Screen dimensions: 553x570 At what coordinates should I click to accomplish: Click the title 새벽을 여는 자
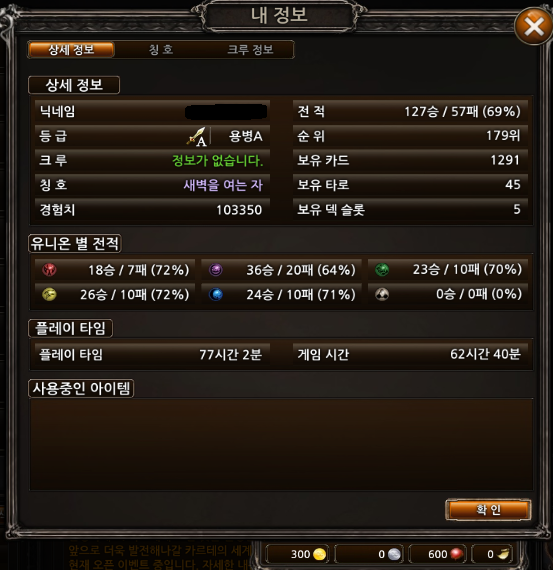click(x=223, y=185)
